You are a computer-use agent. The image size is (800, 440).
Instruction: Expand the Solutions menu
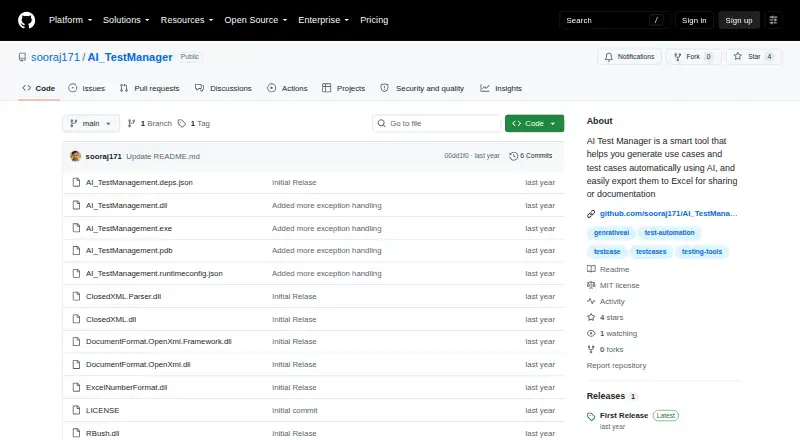[x=126, y=20]
